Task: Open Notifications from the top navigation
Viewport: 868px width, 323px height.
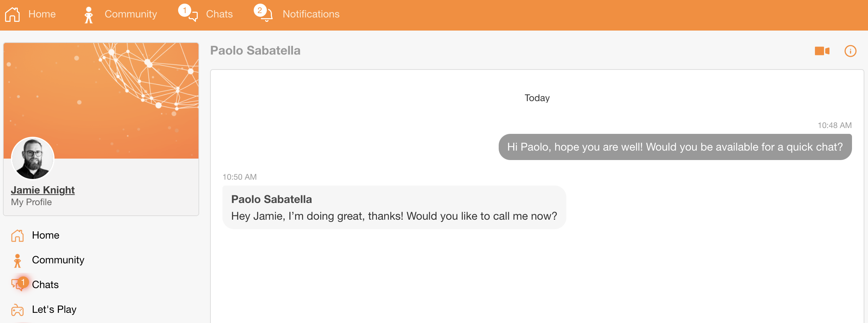Action: (x=311, y=14)
